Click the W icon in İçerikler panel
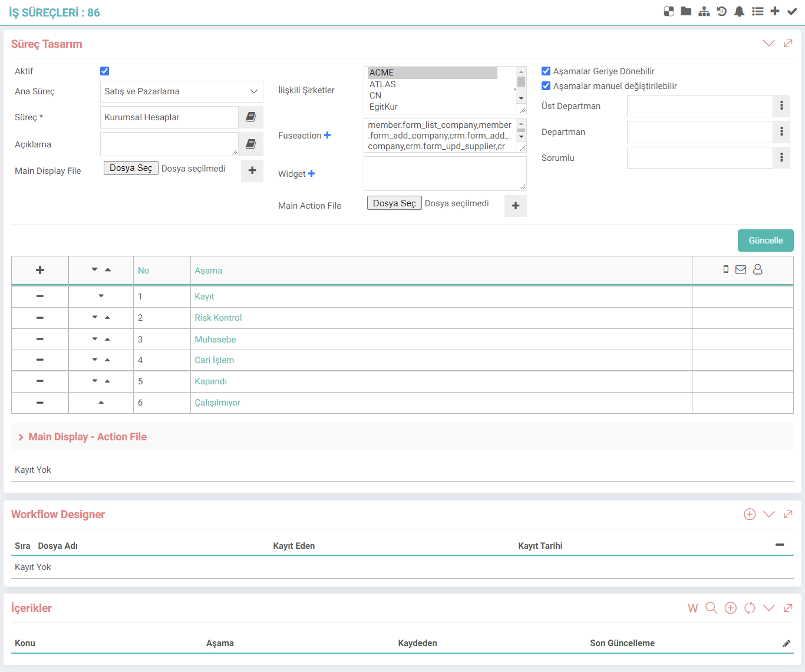 (693, 608)
